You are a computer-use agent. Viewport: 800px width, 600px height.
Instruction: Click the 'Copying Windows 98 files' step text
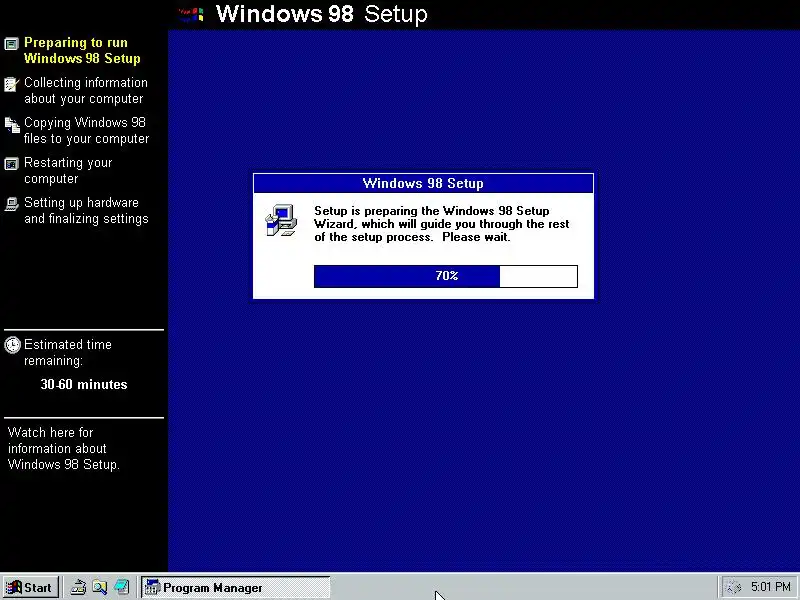(x=86, y=131)
